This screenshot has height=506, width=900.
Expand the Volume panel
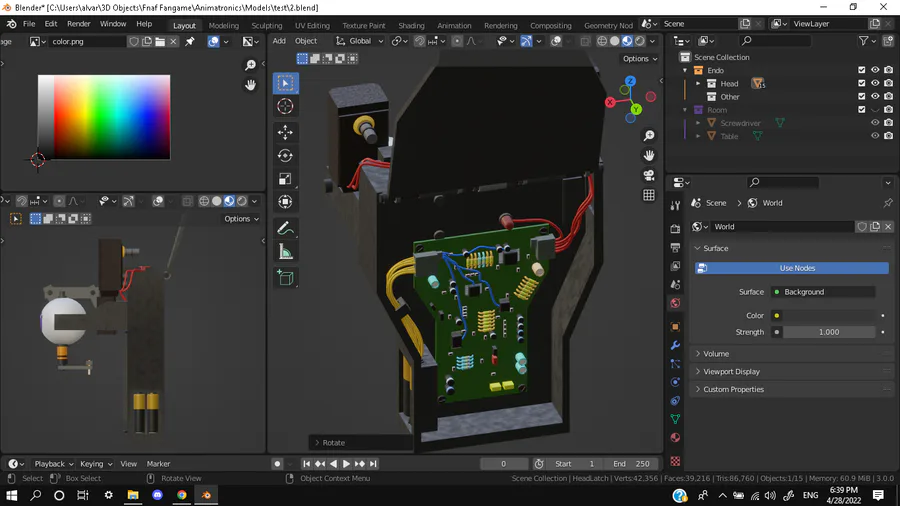[716, 354]
